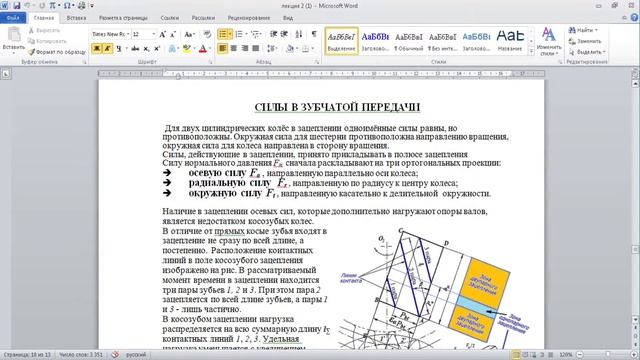Click Найти to search the document

pyautogui.click(x=582, y=30)
